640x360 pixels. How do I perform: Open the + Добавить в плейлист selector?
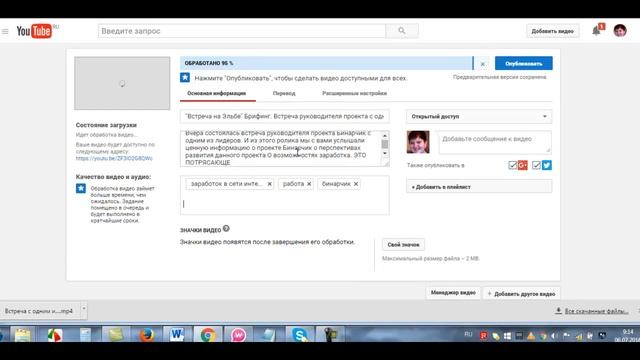point(479,187)
